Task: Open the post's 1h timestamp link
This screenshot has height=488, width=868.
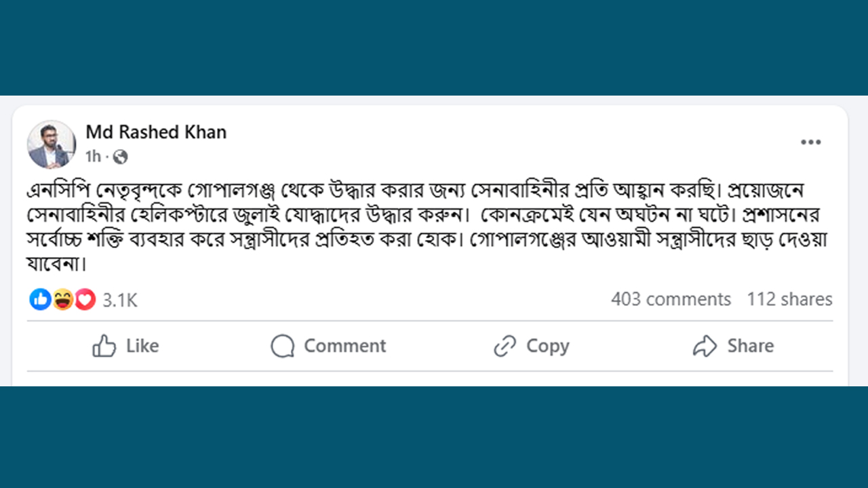Action: click(x=93, y=157)
